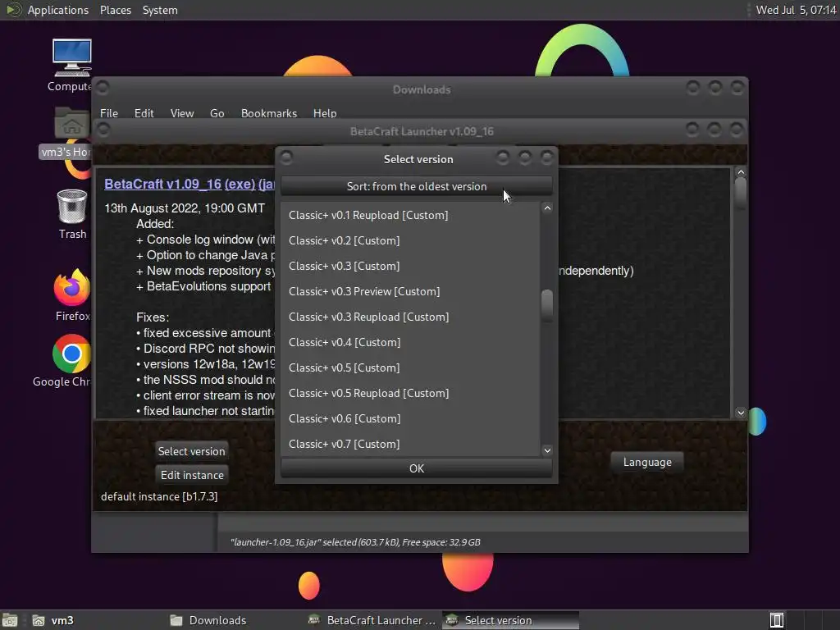This screenshot has height=630, width=840.
Task: Toggle Sort: from the oldest version button
Action: (x=416, y=186)
